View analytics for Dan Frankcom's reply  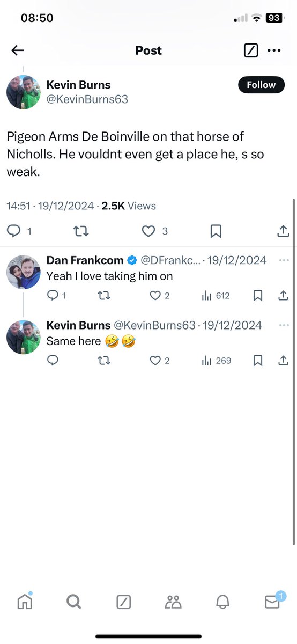[x=207, y=296]
